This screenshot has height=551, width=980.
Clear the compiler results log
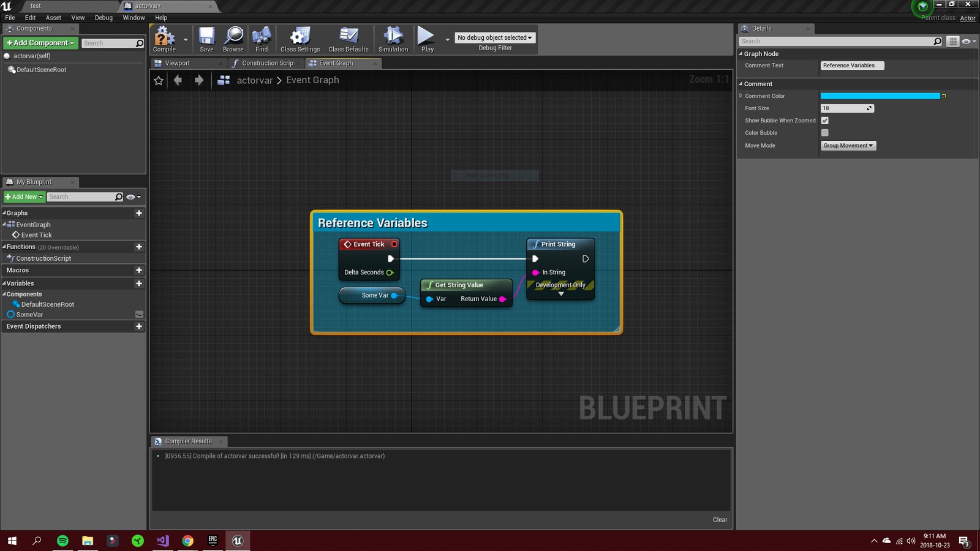pyautogui.click(x=720, y=520)
